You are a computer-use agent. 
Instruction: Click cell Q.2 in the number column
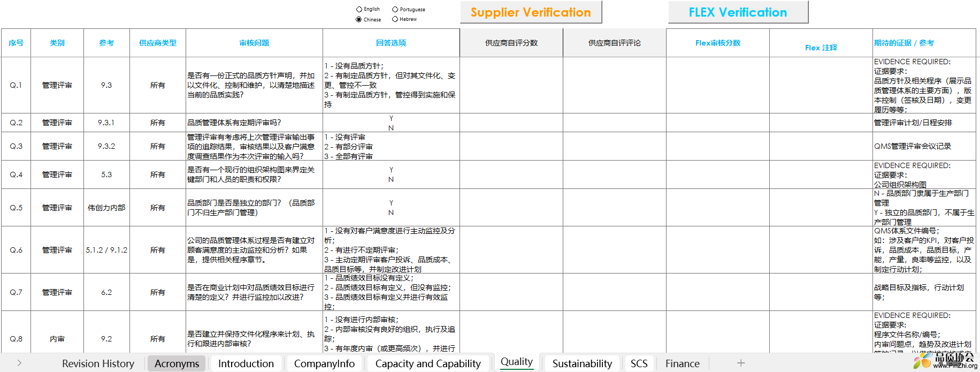tap(16, 123)
